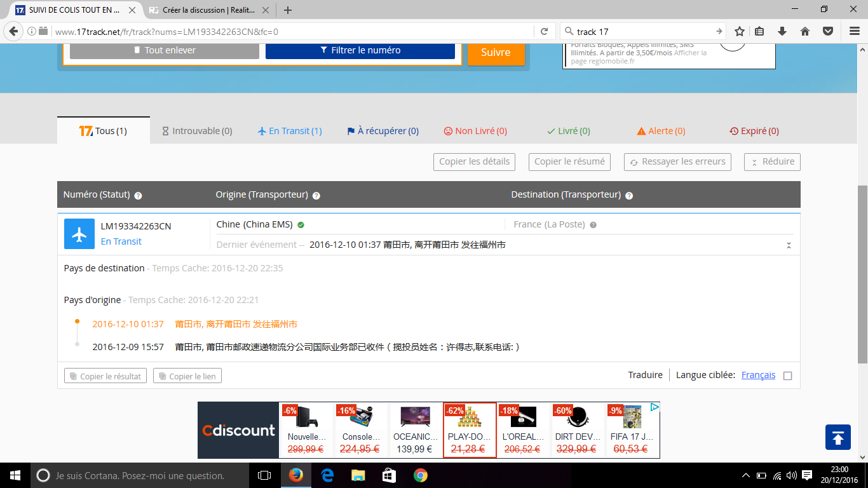Click the blue airplane status icon
This screenshot has width=868, height=488.
coord(79,234)
